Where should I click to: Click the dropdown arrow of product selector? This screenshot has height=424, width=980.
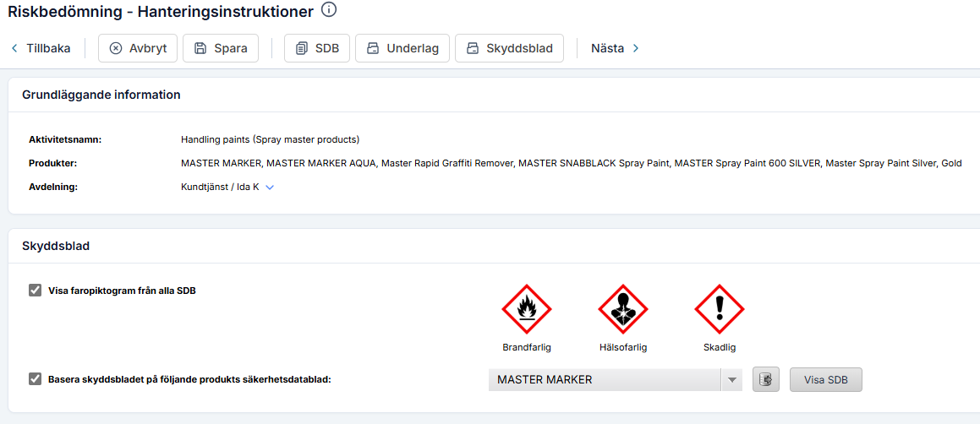coord(731,379)
